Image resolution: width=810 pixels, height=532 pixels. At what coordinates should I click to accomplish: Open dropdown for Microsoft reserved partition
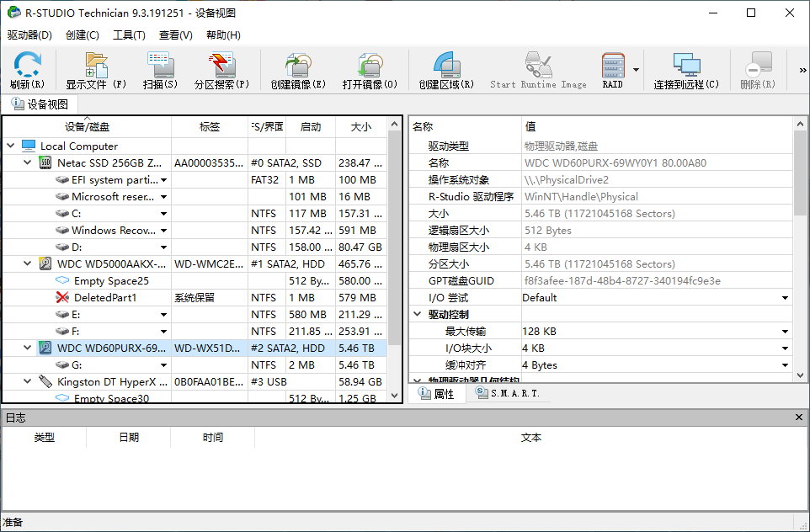[x=163, y=197]
